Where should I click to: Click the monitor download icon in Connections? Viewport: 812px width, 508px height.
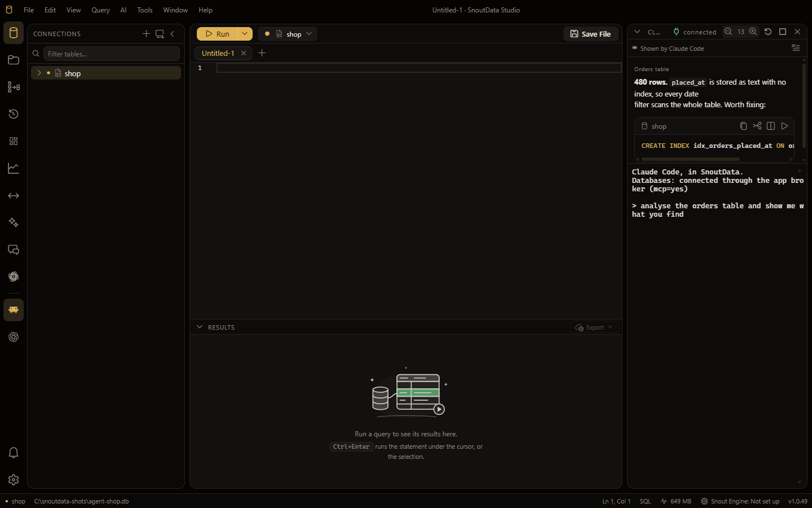click(160, 34)
